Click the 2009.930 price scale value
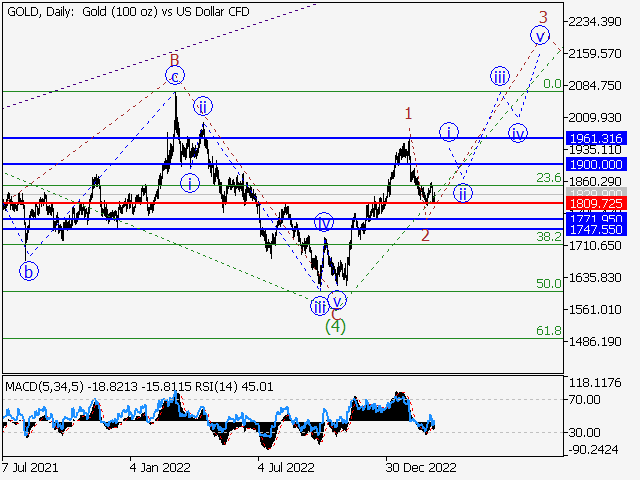640x480 pixels. coord(595,118)
